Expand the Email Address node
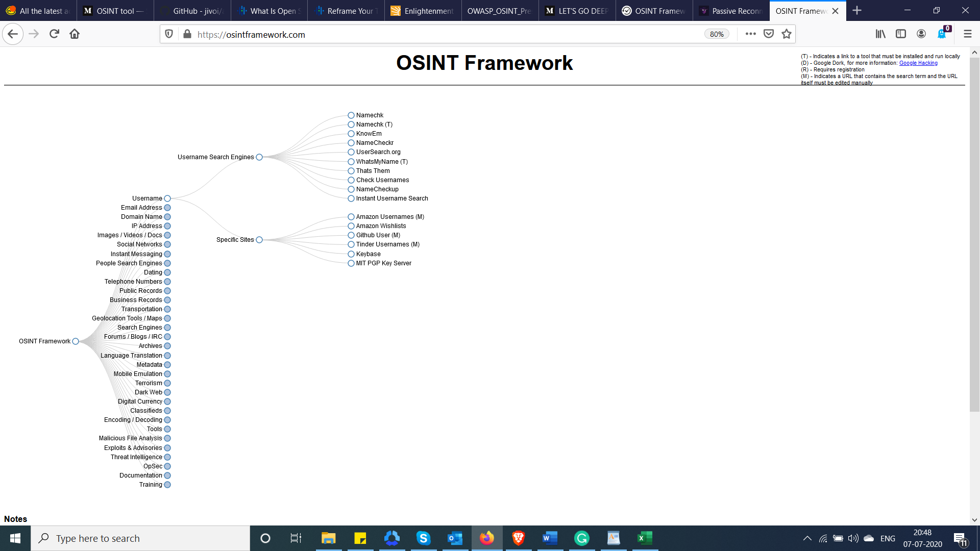Viewport: 980px width, 551px height. (x=167, y=208)
